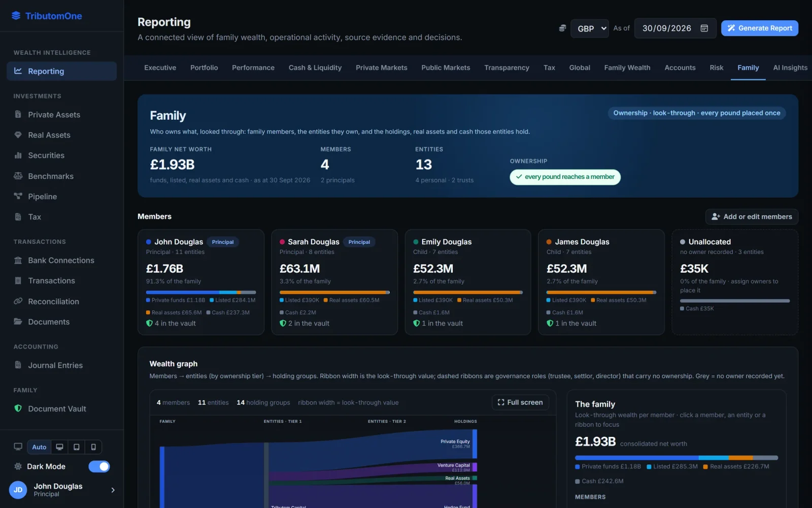Switch to the Executive tab
This screenshot has height=508, width=812.
click(x=160, y=68)
